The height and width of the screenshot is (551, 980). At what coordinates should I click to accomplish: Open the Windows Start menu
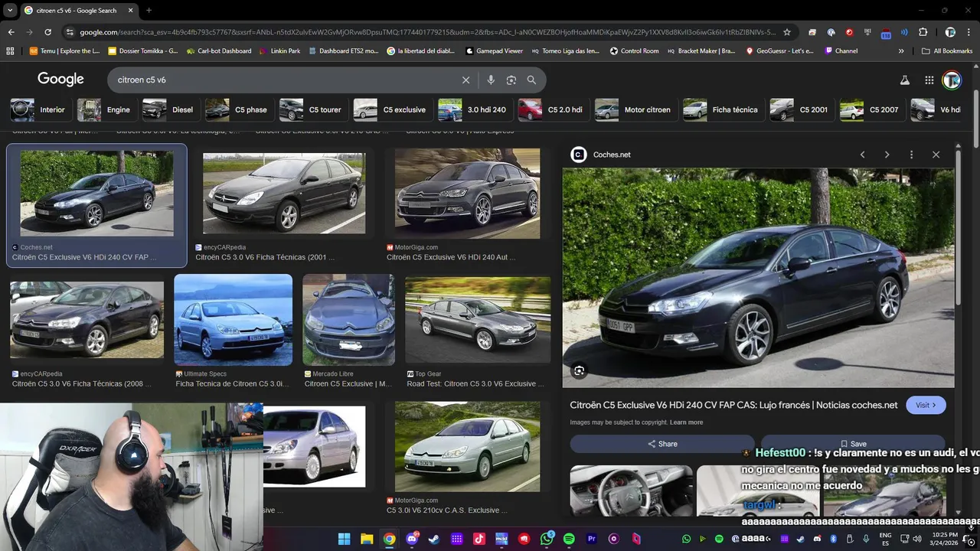[345, 539]
